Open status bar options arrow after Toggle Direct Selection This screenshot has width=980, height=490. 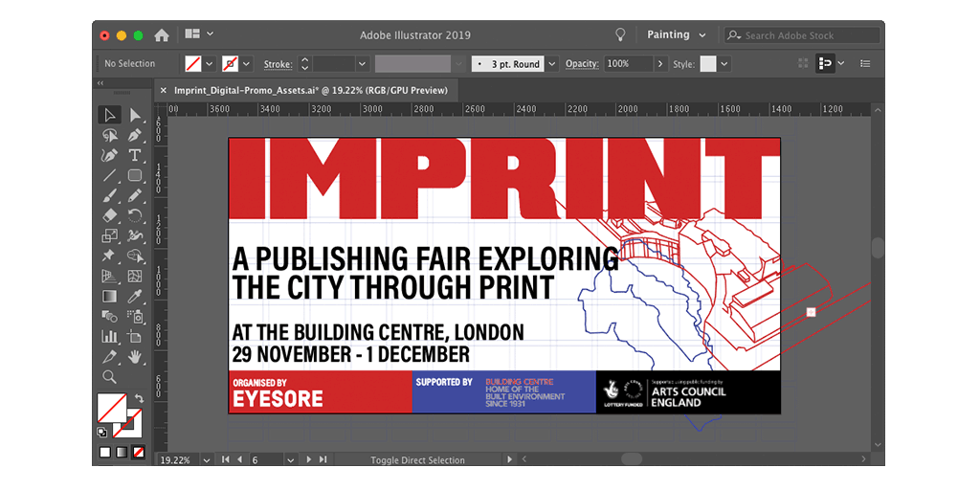tap(509, 459)
